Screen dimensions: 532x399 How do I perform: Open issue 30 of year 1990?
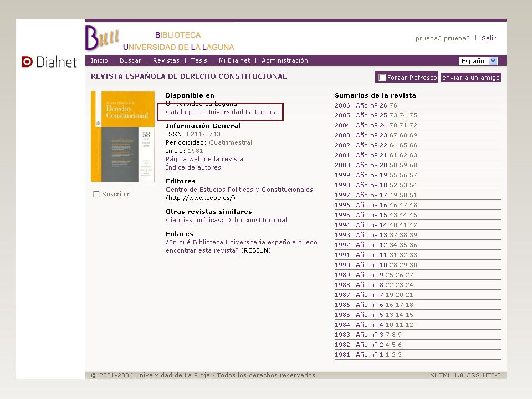(413, 265)
